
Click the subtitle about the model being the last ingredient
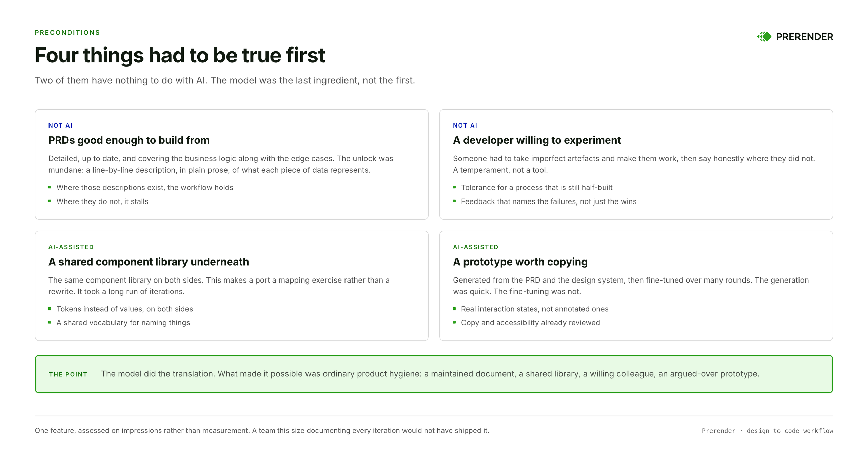pos(225,80)
